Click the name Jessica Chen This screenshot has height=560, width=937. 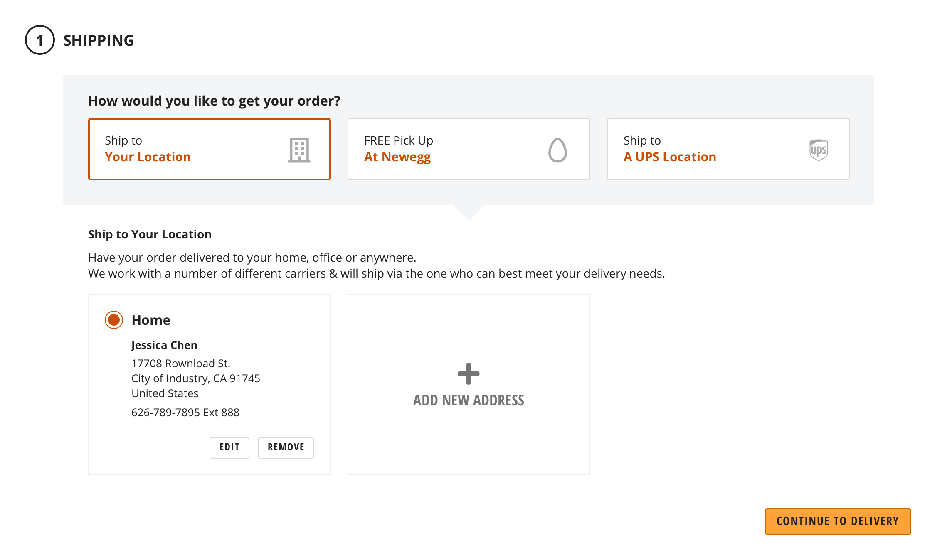pyautogui.click(x=164, y=345)
